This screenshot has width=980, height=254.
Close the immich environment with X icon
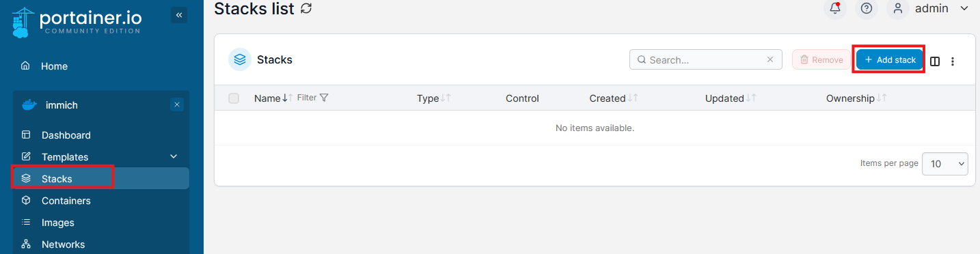pyautogui.click(x=177, y=104)
